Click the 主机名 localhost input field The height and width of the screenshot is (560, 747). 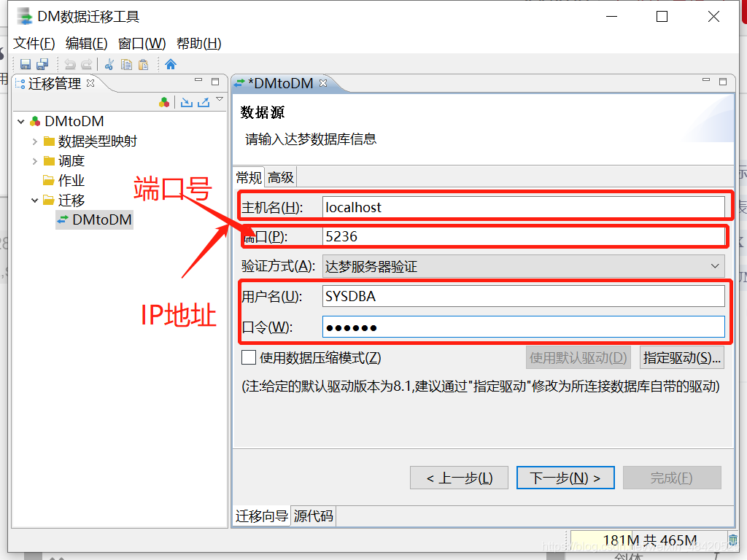click(523, 207)
